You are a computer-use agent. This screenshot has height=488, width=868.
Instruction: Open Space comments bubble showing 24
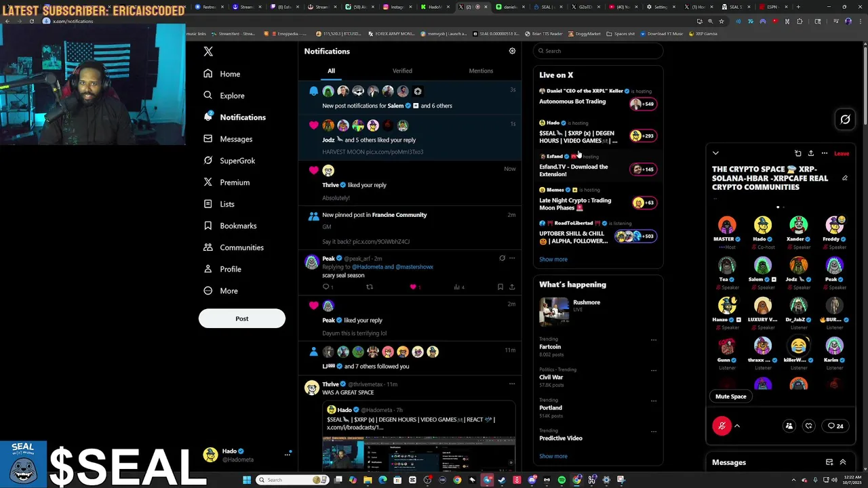(835, 426)
